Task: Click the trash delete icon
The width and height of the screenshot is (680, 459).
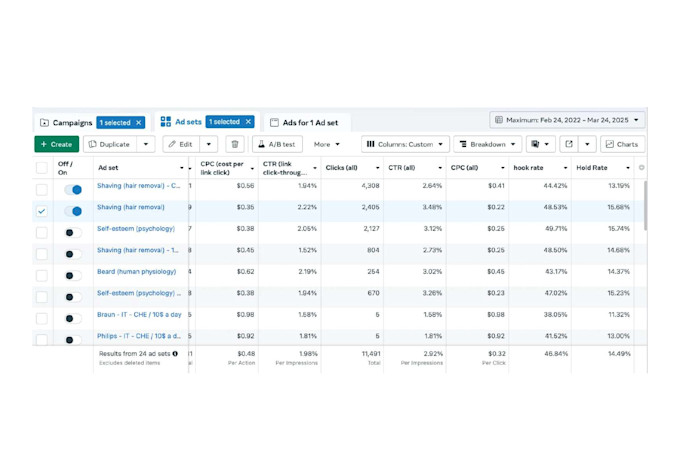Action: [235, 144]
